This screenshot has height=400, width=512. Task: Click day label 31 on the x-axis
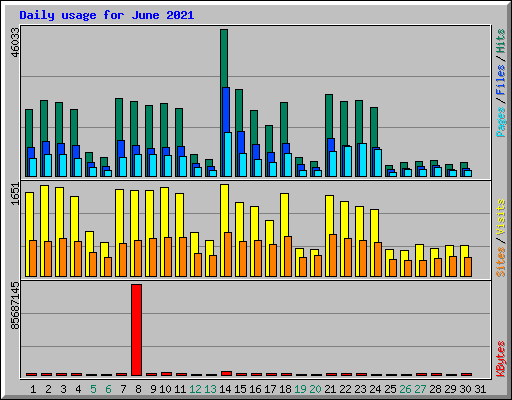480,389
